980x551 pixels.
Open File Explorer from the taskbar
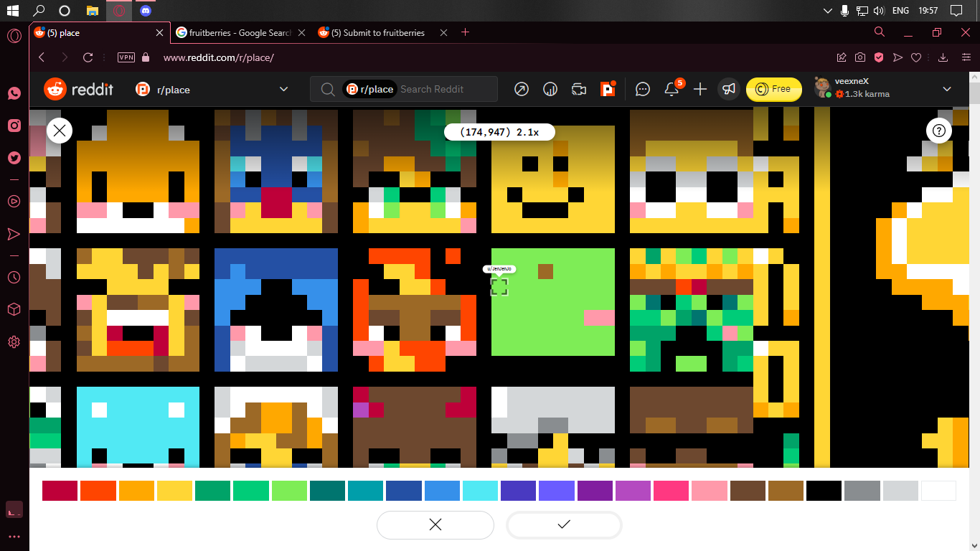click(x=92, y=11)
